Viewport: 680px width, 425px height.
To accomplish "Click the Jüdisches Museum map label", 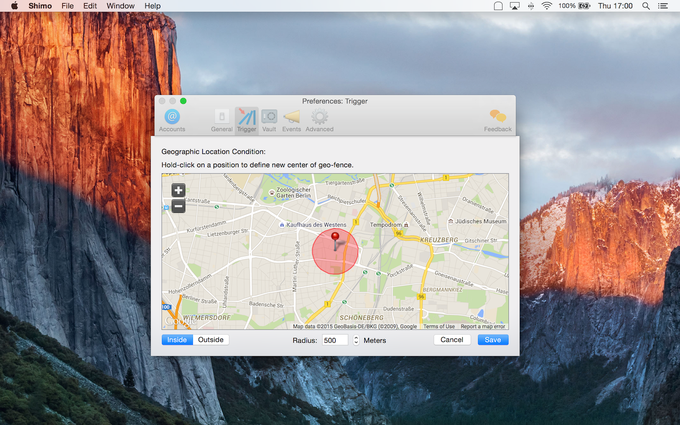I will [x=477, y=221].
